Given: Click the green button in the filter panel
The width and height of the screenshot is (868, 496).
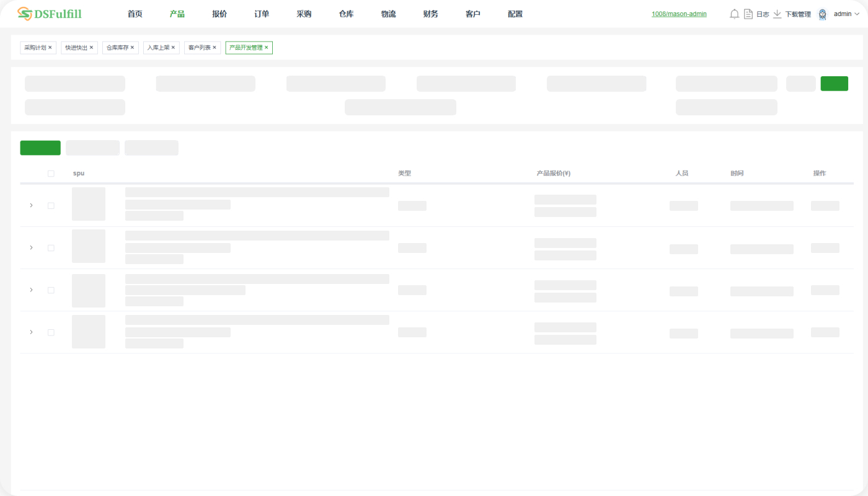Looking at the screenshot, I should point(834,84).
